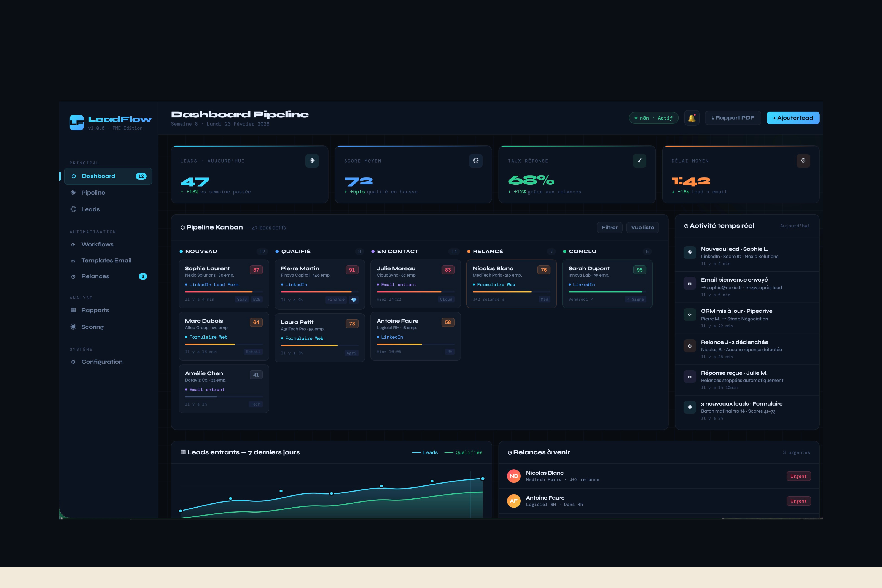This screenshot has width=882, height=588.
Task: Click the Workflows icon under Automatisation
Action: (74, 244)
